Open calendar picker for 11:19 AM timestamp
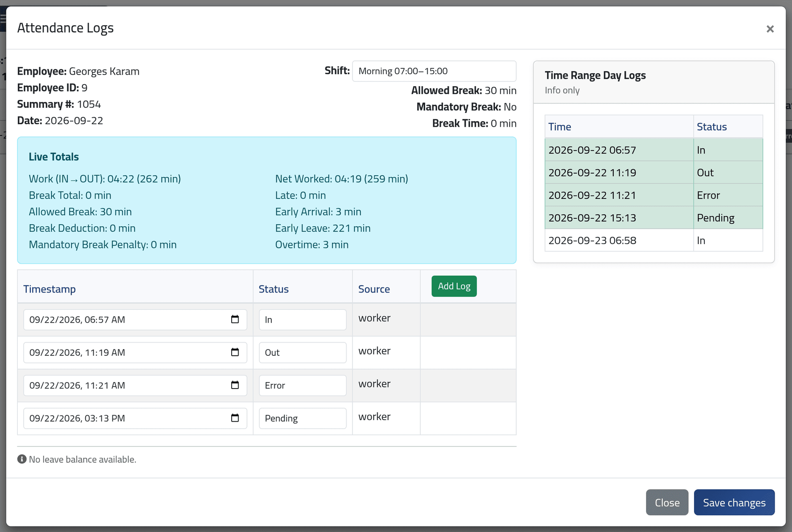This screenshot has width=792, height=532. [x=235, y=352]
